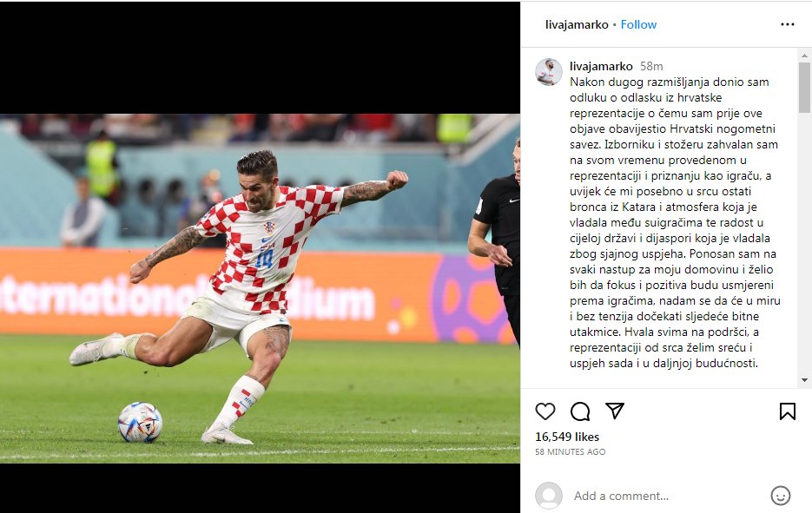Click the 58 minutes ago timestamp
The image size is (812, 513).
[571, 452]
